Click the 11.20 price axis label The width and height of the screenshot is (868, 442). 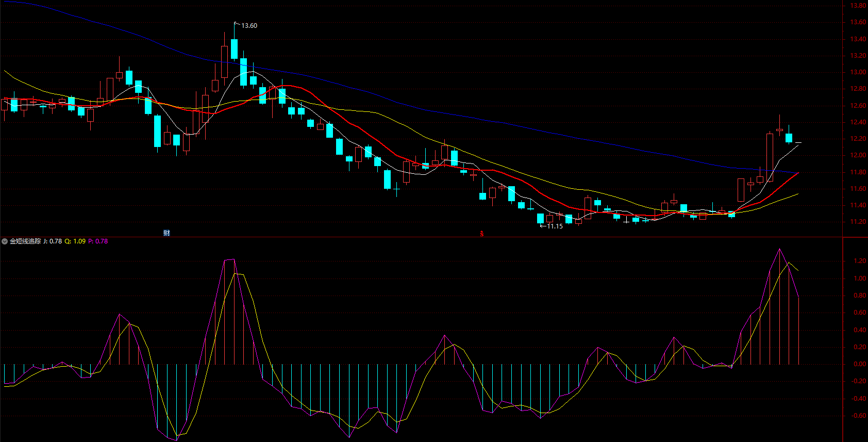(858, 222)
